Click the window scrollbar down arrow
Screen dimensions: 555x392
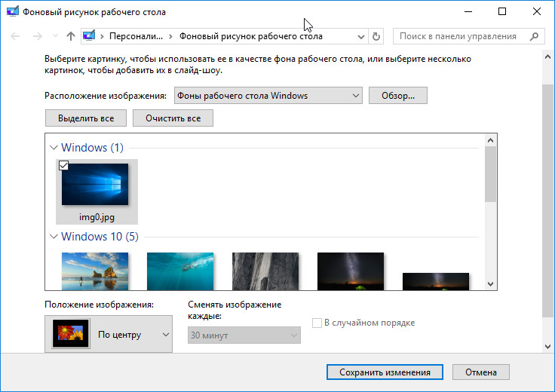tap(547, 346)
